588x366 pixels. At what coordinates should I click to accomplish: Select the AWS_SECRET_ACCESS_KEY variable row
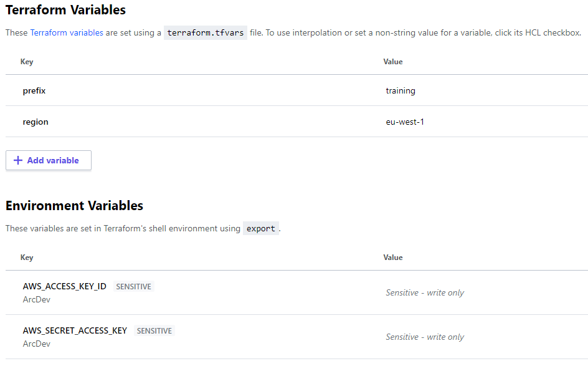click(75, 330)
